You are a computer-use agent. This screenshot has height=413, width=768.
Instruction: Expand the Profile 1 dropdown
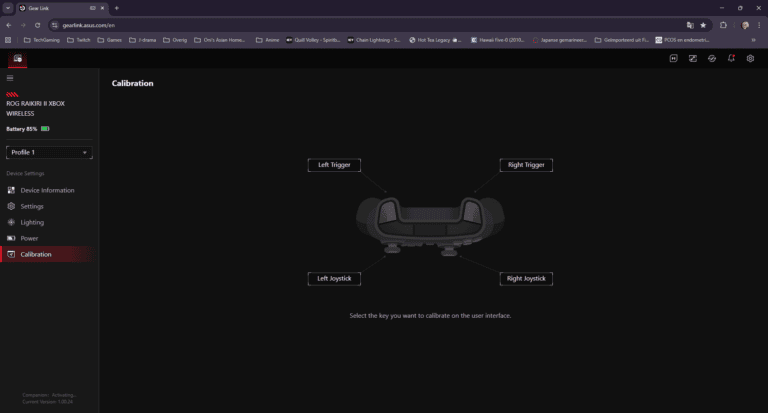(x=49, y=152)
